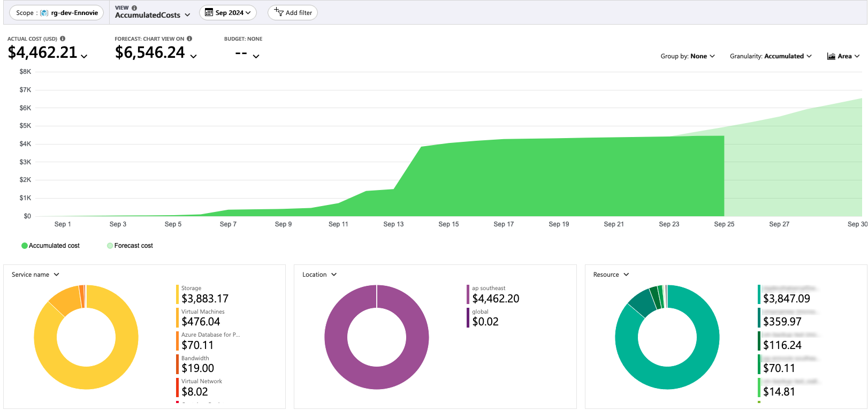Viewport: 868px width, 410px height.
Task: Click the Area chart type icon
Action: (831, 56)
